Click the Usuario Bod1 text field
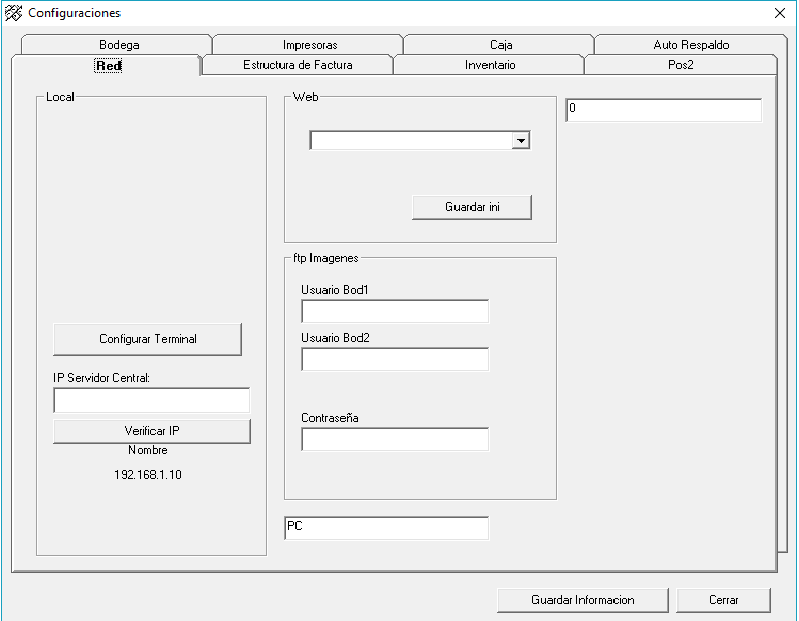Image resolution: width=799 pixels, height=621 pixels. pos(395,312)
